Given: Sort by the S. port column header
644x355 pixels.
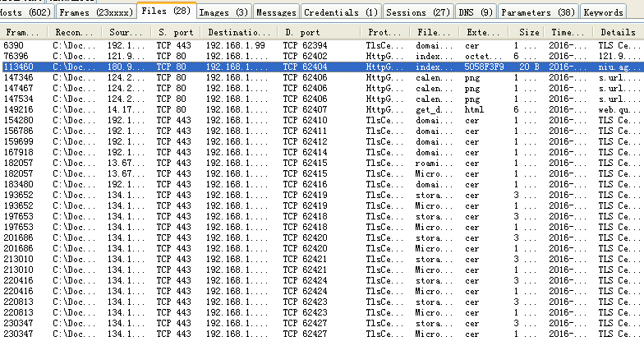Looking at the screenshot, I should [x=176, y=32].
